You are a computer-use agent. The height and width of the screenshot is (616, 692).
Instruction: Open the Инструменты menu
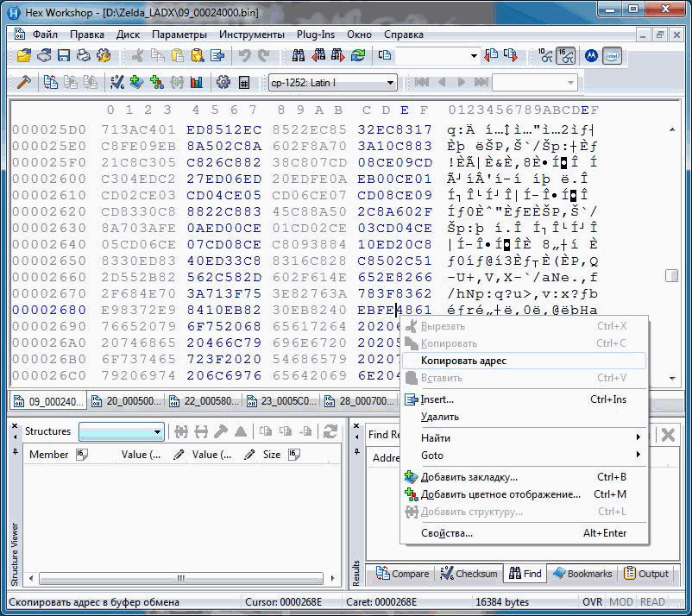252,35
